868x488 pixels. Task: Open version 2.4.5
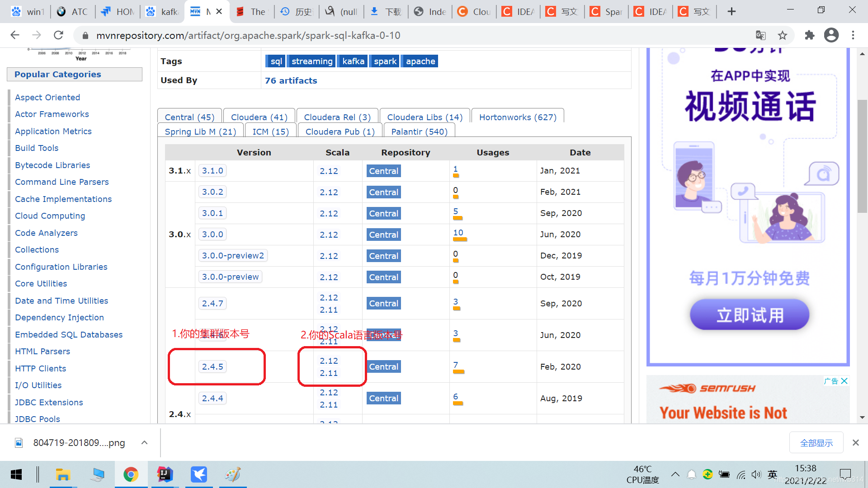[212, 367]
